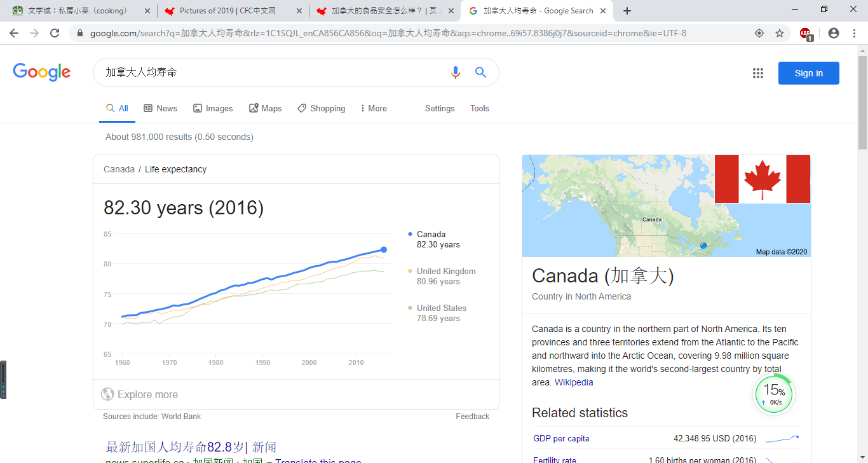
Task: Open the Google apps grid
Action: tap(757, 73)
